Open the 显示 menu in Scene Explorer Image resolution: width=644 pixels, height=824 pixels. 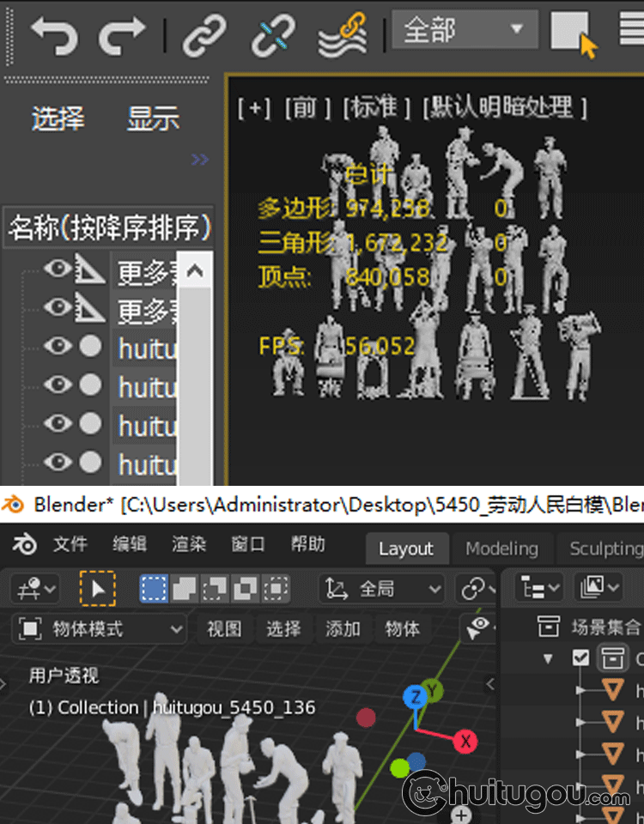(x=153, y=118)
